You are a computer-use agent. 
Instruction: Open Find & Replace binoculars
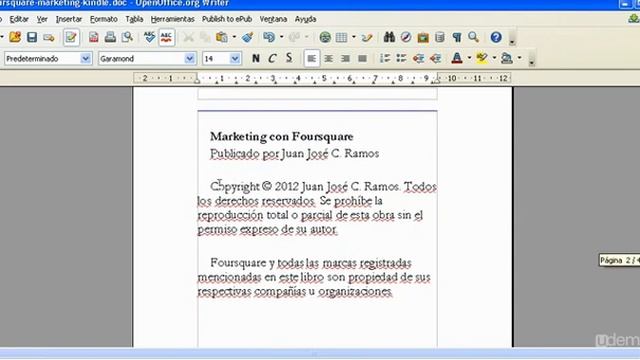[x=389, y=37]
